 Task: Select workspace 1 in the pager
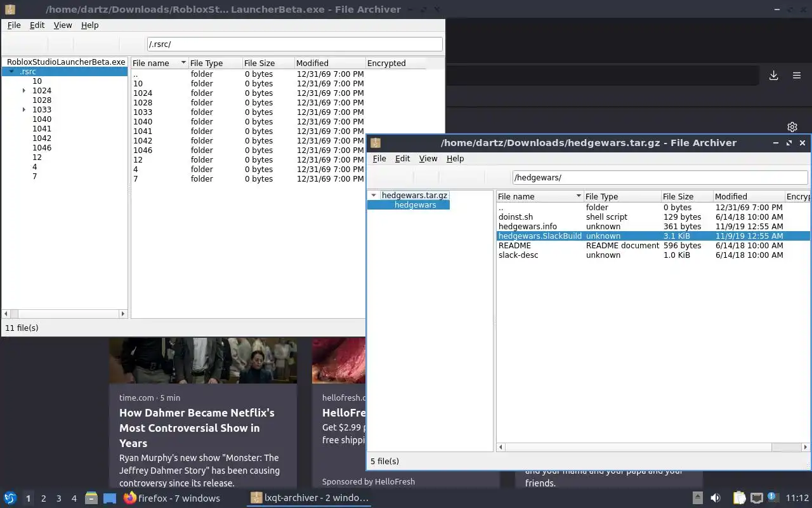point(28,498)
